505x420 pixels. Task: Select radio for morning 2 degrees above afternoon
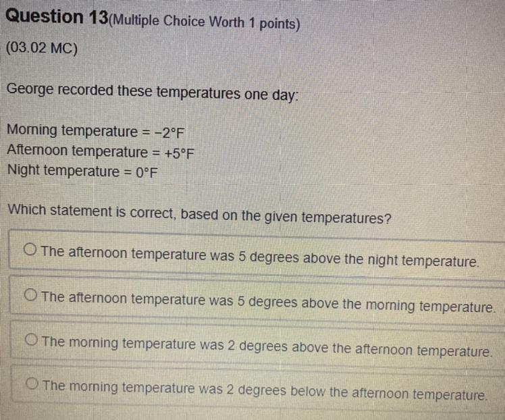31,340
